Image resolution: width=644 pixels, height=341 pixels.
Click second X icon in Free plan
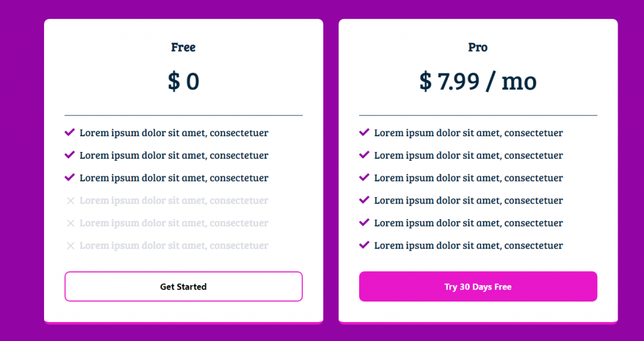coord(70,223)
